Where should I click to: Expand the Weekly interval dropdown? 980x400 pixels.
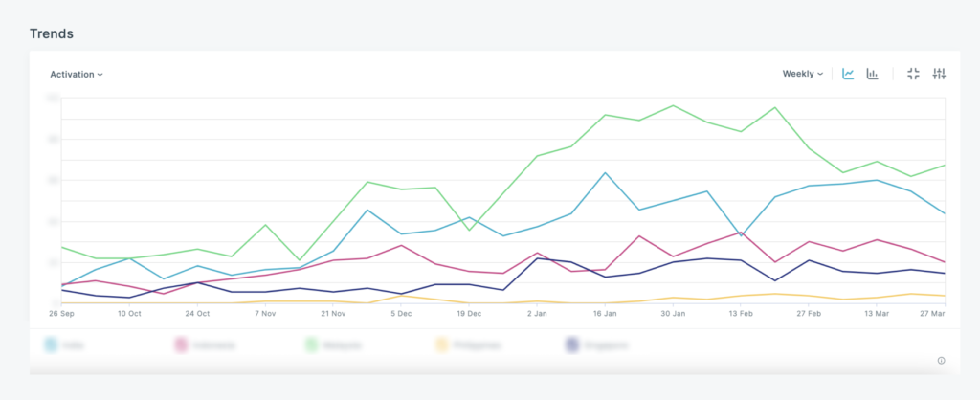[802, 74]
